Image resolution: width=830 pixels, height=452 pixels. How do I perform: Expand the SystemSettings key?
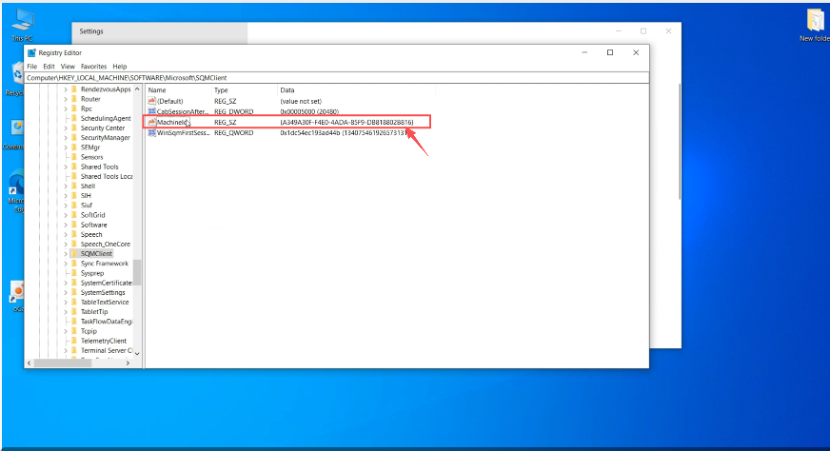pyautogui.click(x=66, y=292)
